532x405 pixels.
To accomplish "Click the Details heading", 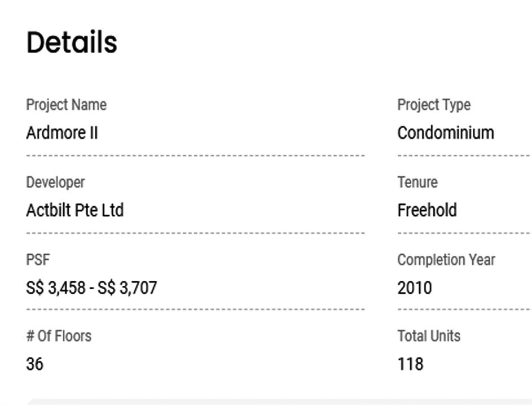I will coord(72,42).
